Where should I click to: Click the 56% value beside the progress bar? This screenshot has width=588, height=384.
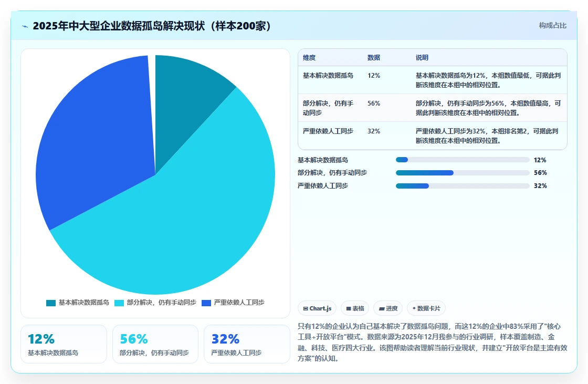pos(540,173)
